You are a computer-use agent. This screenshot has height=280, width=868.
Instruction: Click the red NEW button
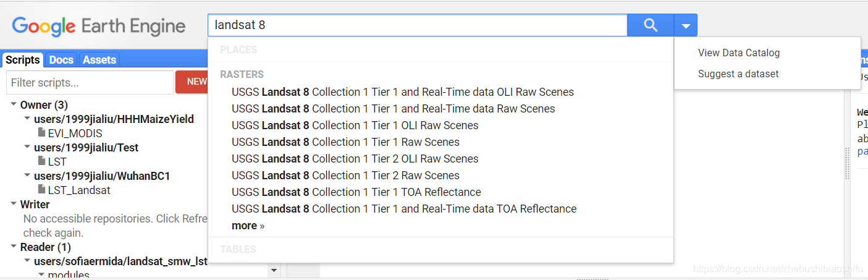click(196, 82)
